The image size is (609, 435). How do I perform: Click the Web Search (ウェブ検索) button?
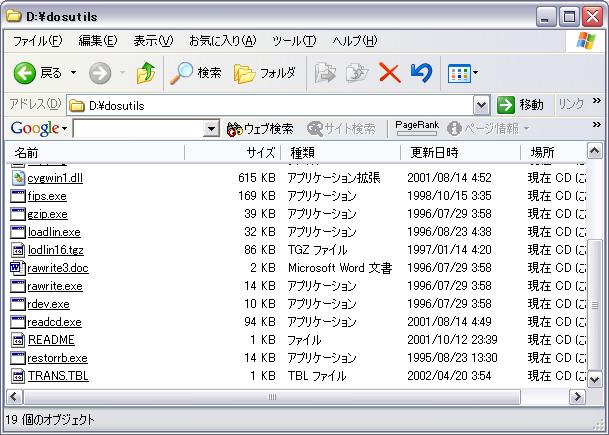pyautogui.click(x=260, y=129)
